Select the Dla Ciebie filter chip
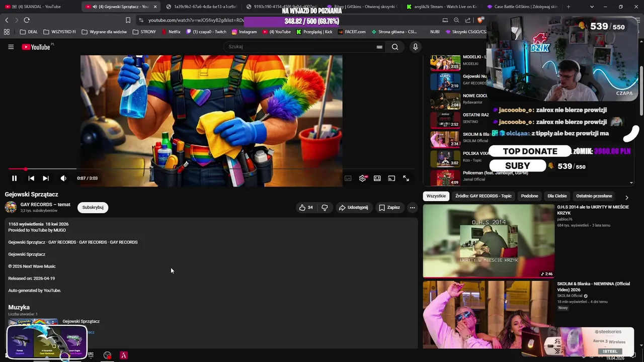Screen dimensions: 644x362 coord(557,196)
